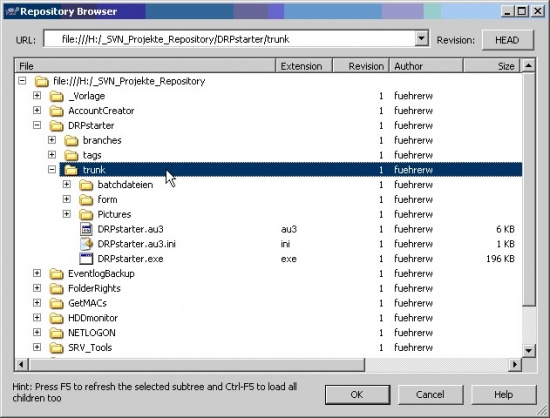
Task: Expand the branches folder
Action: pos(52,140)
